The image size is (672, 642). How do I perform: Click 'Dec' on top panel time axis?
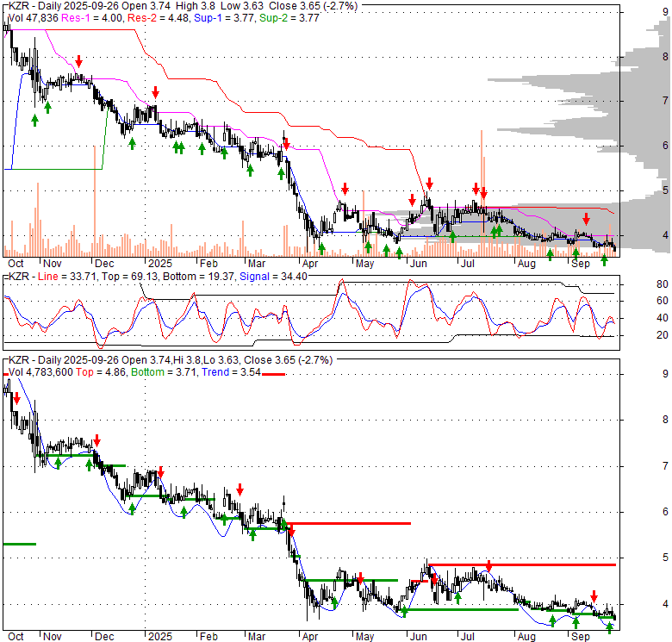tap(104, 264)
